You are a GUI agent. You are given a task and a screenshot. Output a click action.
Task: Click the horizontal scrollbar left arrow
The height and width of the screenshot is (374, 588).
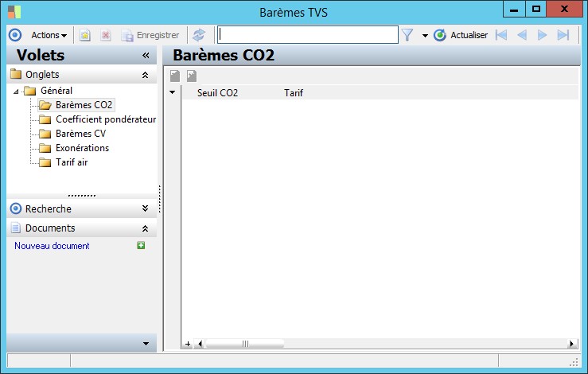(200, 344)
